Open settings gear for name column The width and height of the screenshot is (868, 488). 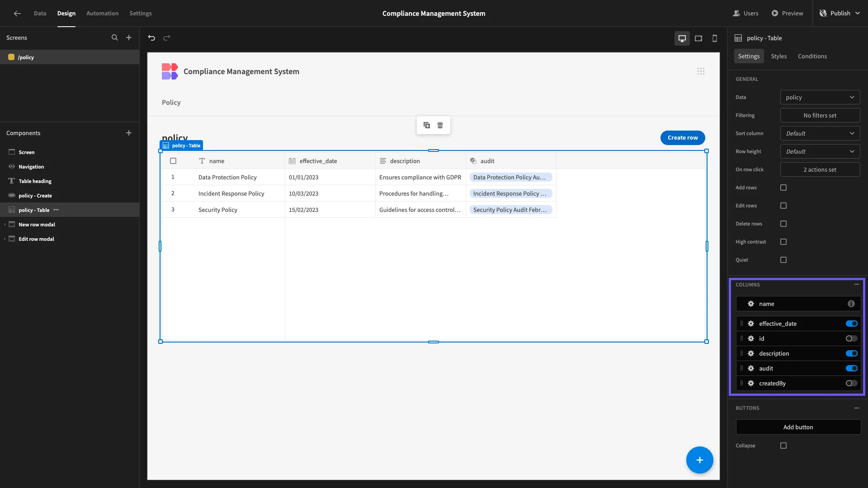pyautogui.click(x=751, y=304)
